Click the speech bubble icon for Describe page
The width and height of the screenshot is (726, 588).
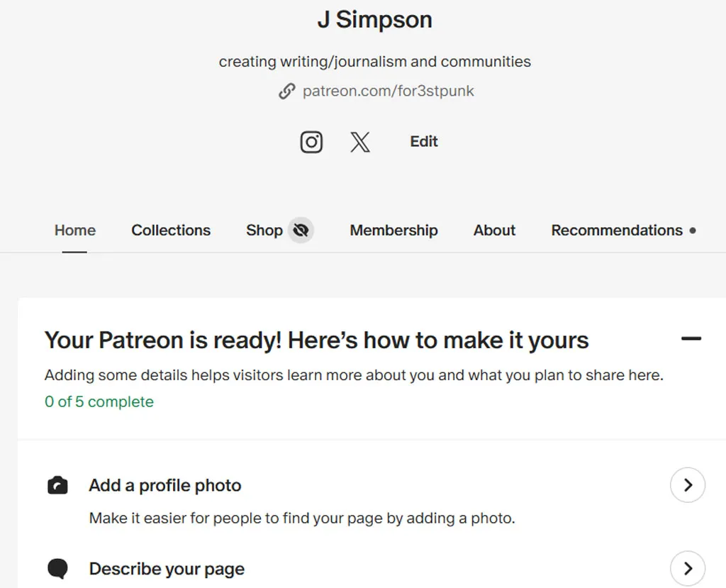(57, 569)
